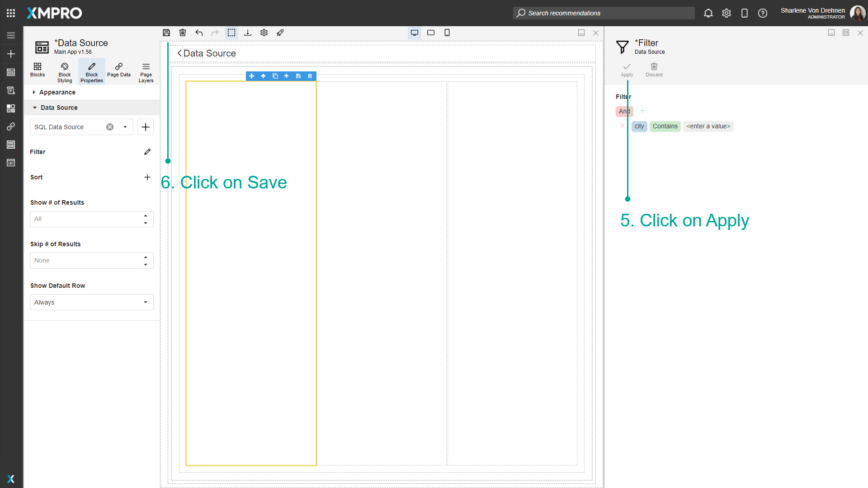The image size is (868, 488).
Task: Save the app using the save icon
Action: (x=166, y=33)
